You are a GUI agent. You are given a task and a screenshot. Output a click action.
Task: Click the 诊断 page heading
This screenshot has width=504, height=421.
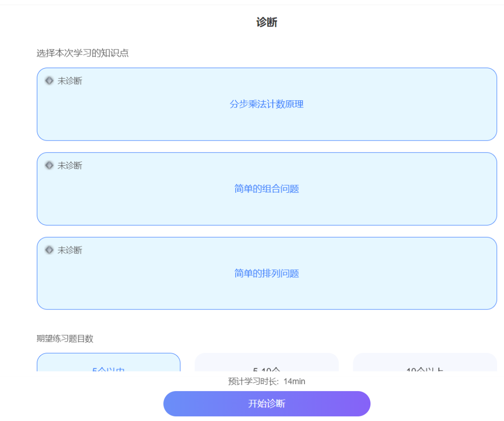click(266, 22)
